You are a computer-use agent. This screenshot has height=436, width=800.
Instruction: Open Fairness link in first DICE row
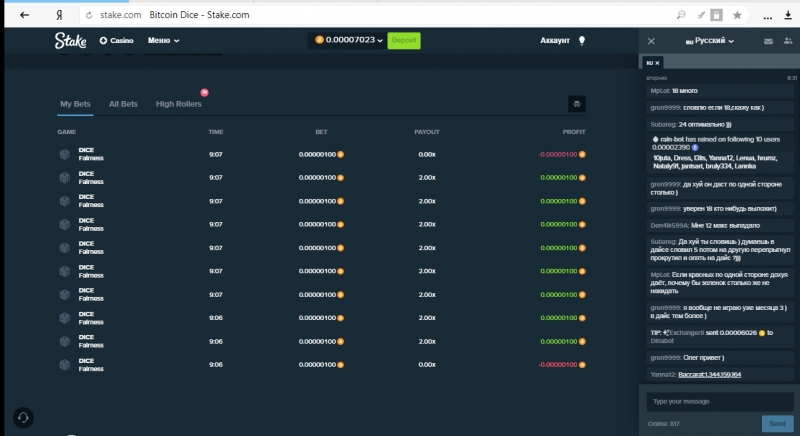tap(91, 158)
